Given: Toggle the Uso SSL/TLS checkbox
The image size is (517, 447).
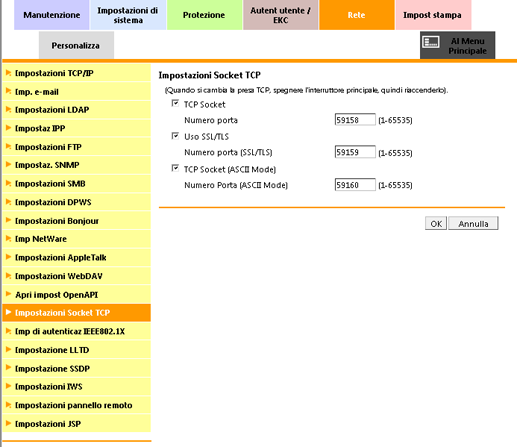Looking at the screenshot, I should [x=175, y=136].
